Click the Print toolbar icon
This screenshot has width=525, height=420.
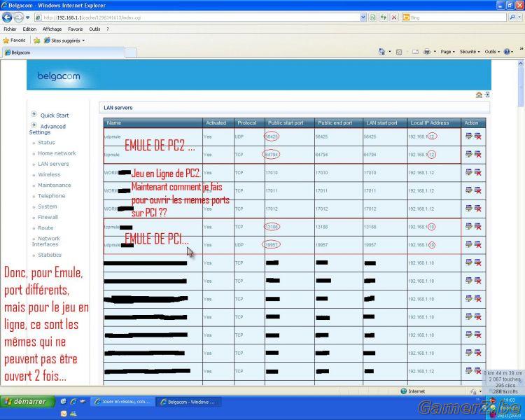(x=427, y=52)
